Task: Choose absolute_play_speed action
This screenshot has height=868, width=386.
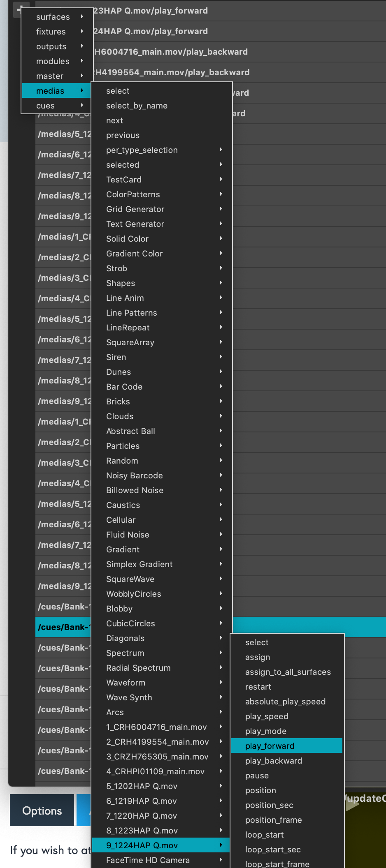Action: click(x=287, y=702)
